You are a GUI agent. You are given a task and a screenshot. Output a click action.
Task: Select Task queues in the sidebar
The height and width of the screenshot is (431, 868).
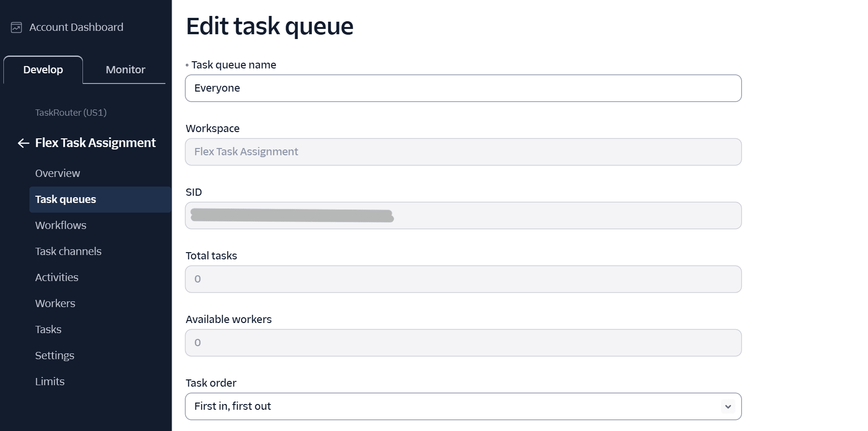click(66, 199)
